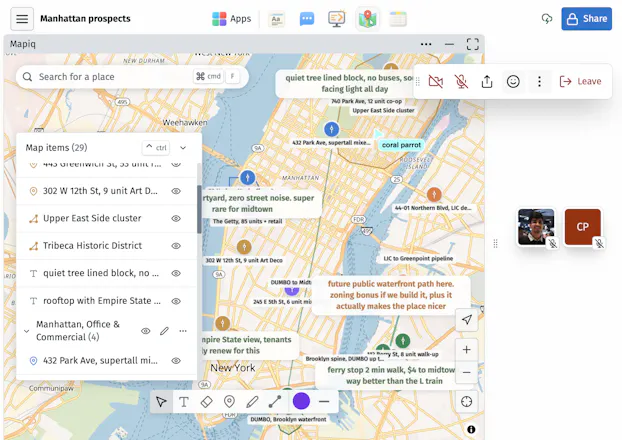The image size is (622, 440).
Task: Click the share screen upload icon
Action: click(487, 82)
